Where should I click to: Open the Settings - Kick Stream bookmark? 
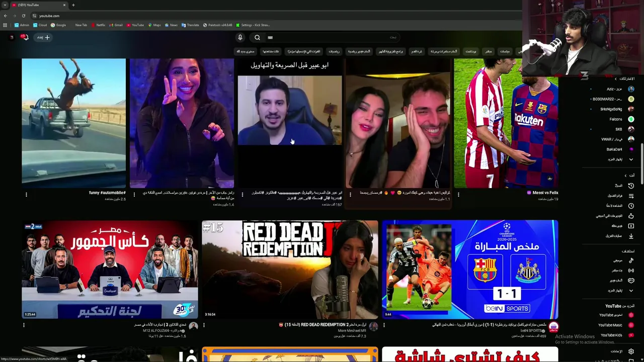253,25
